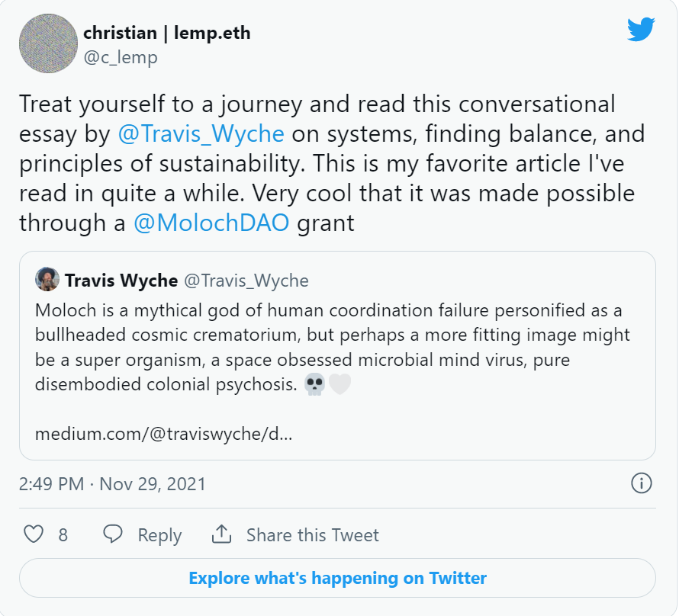The image size is (679, 616).
Task: Click Share this Tweet
Action: coord(312,535)
